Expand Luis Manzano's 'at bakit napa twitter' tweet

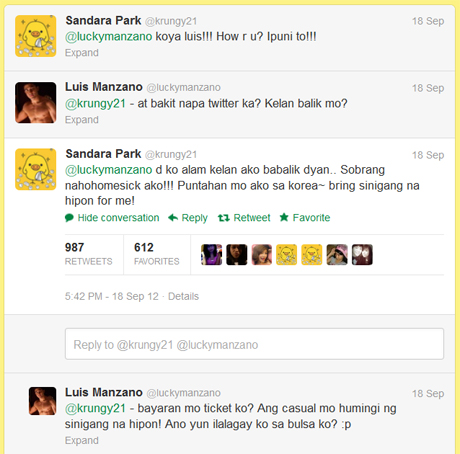coord(82,120)
